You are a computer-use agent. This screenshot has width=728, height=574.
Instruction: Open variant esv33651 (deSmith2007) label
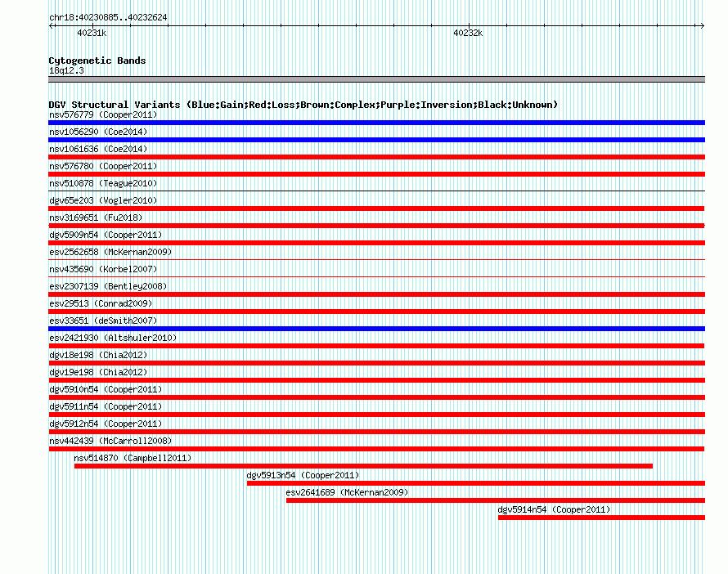103,321
